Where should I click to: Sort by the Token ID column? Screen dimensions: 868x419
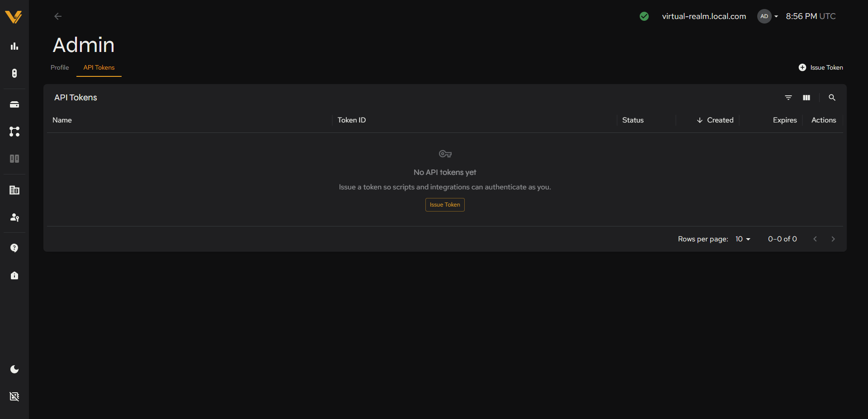click(x=352, y=120)
